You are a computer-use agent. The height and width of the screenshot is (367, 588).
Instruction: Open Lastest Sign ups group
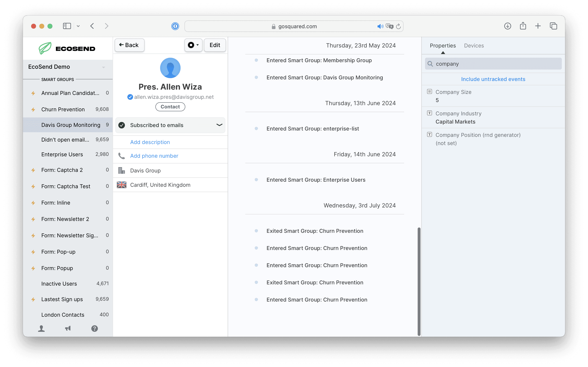point(68,299)
